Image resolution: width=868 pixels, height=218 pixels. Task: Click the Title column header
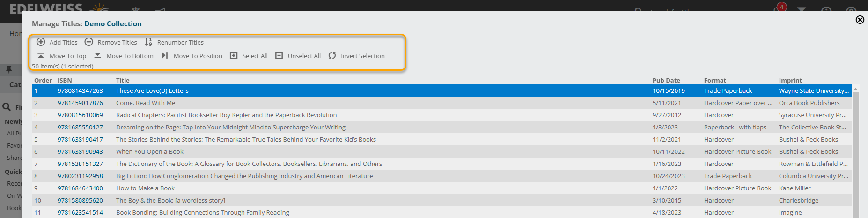[x=123, y=81]
